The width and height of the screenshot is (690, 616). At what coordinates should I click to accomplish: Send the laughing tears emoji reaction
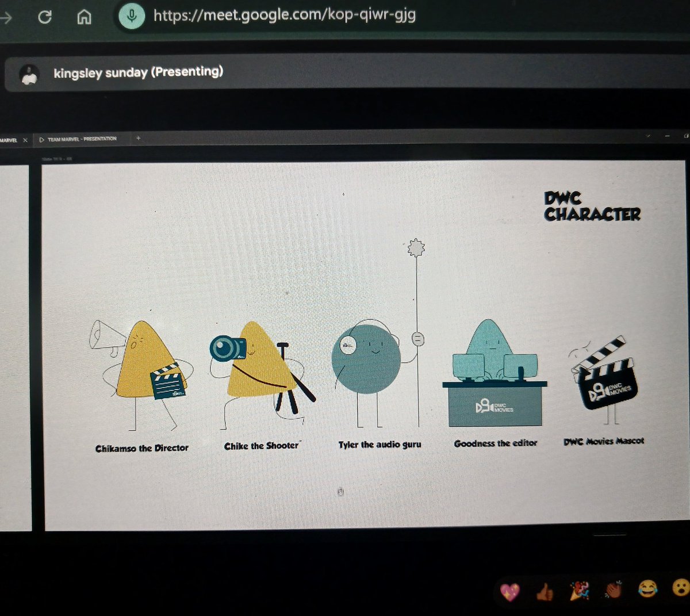point(647,588)
